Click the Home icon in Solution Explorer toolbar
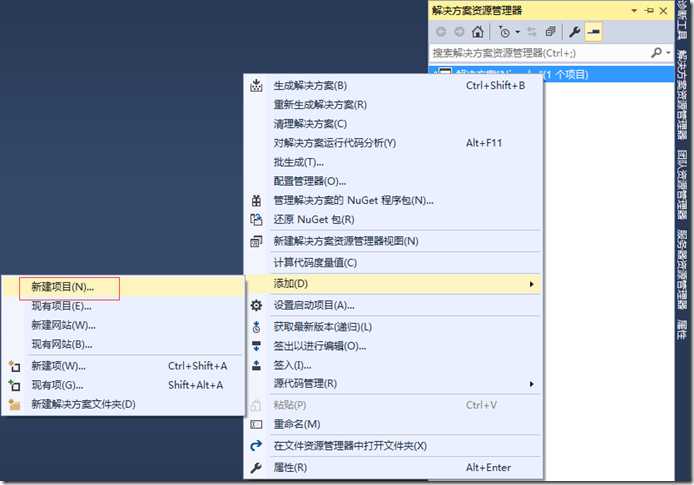Image resolution: width=694 pixels, height=485 pixels. tap(478, 32)
